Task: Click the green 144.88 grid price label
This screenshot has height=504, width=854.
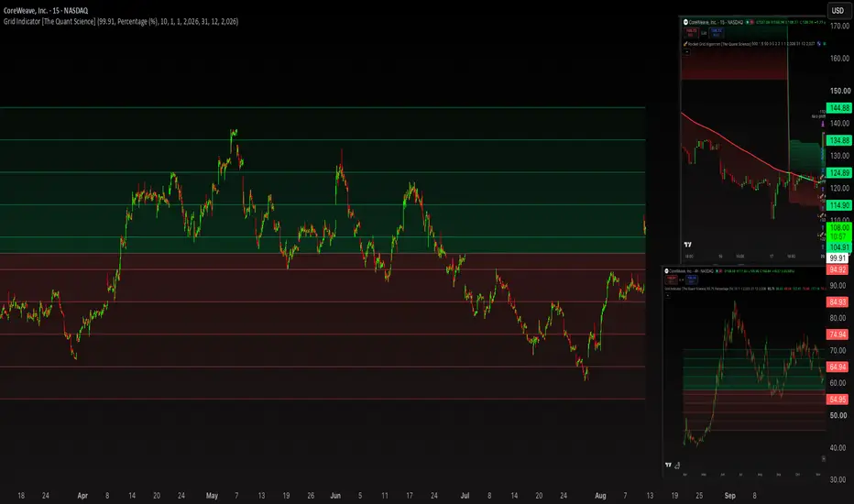Action: click(839, 108)
